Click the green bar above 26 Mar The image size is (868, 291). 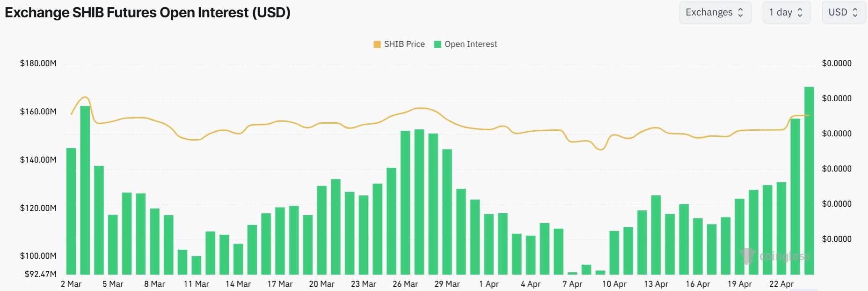[405, 202]
